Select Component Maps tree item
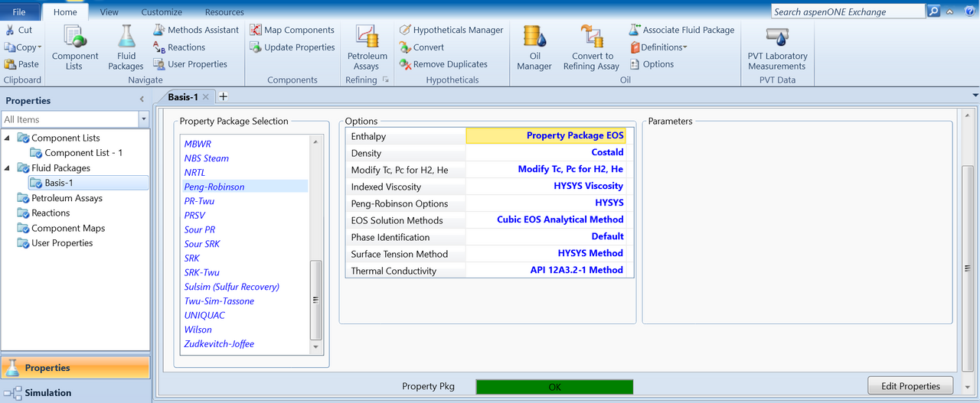The width and height of the screenshot is (980, 403). (x=62, y=228)
